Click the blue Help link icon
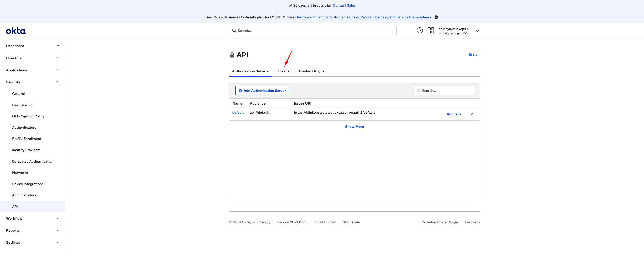644x255 pixels. (x=470, y=55)
